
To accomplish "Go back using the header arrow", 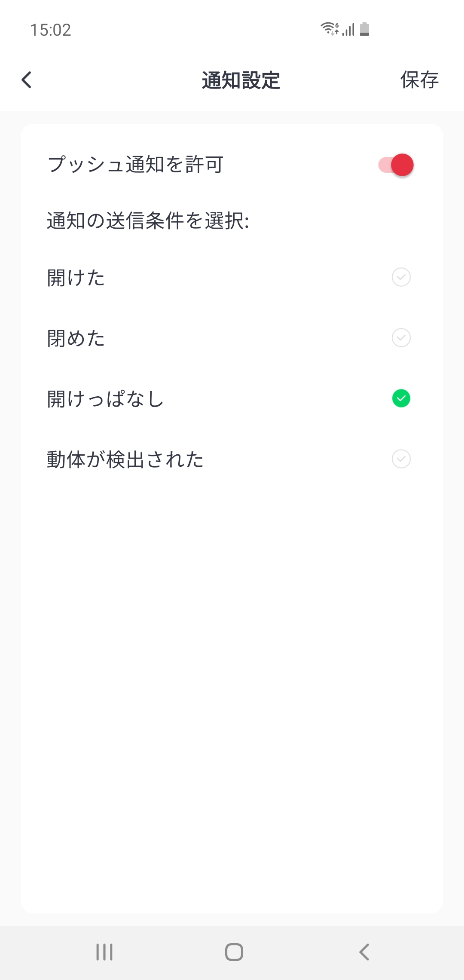I will pos(27,80).
